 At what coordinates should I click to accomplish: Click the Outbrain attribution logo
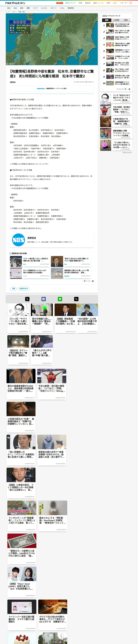[127, 153]
